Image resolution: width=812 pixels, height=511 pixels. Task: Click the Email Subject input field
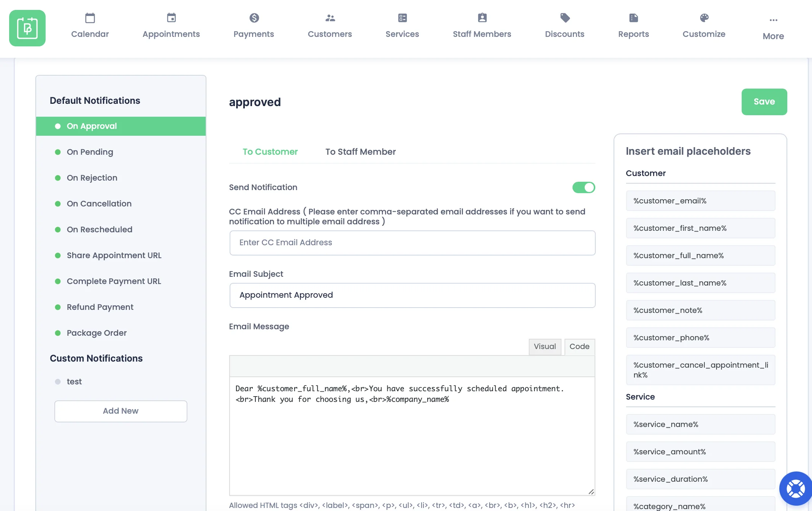(x=412, y=295)
